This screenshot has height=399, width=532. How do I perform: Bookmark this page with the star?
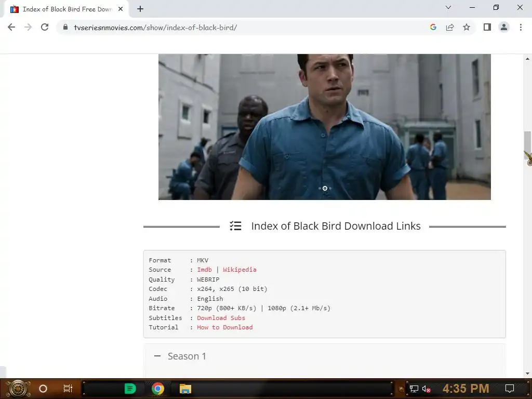[x=467, y=27]
